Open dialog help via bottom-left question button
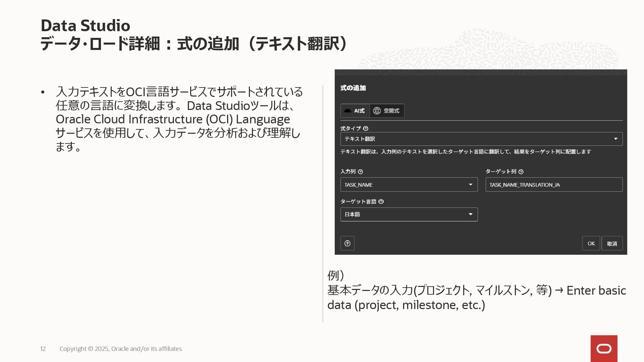This screenshot has height=362, width=644. pos(347,243)
